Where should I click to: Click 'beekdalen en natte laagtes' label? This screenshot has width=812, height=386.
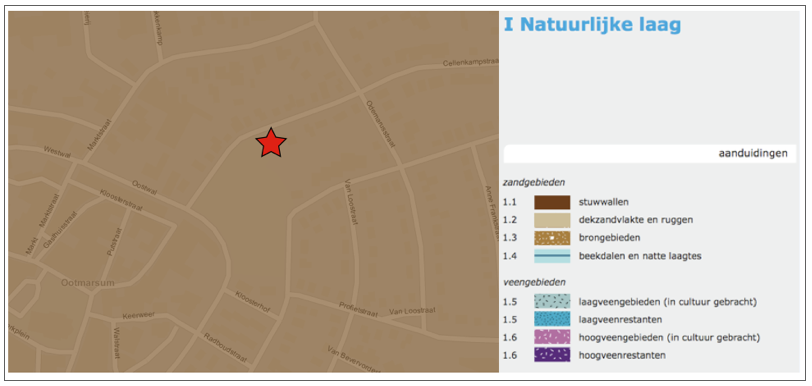coord(640,256)
